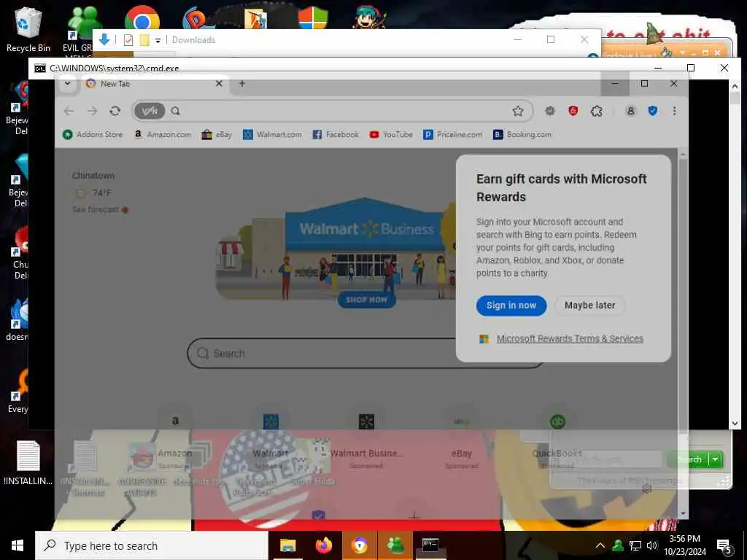Open the red adblock shield extension
The width and height of the screenshot is (747, 560).
pos(573,111)
